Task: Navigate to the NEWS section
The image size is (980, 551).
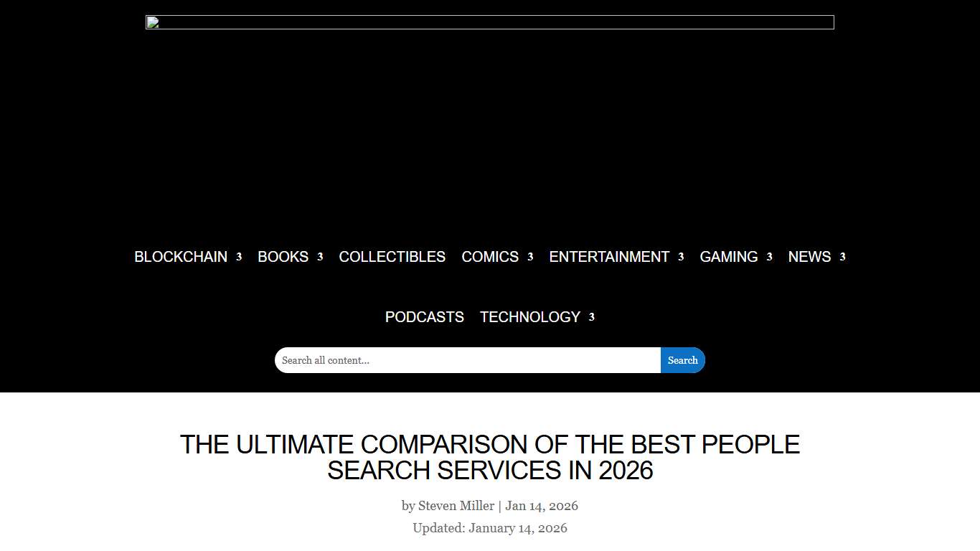Action: 809,257
